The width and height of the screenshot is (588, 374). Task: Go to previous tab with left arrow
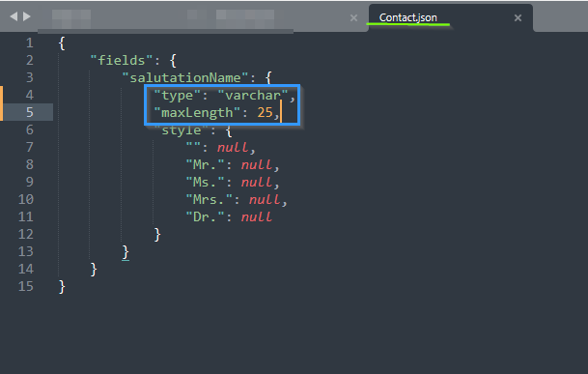pyautogui.click(x=14, y=16)
